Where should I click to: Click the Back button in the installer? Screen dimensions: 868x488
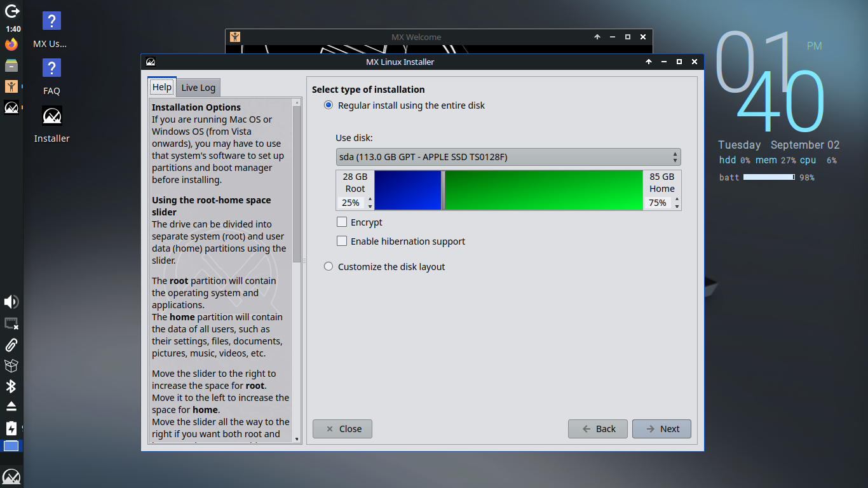597,429
